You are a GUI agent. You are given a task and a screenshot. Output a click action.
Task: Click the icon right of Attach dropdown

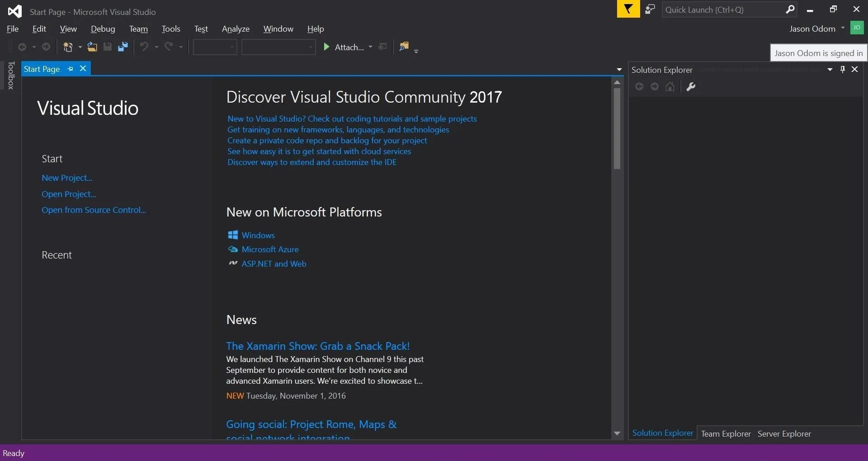pyautogui.click(x=383, y=47)
